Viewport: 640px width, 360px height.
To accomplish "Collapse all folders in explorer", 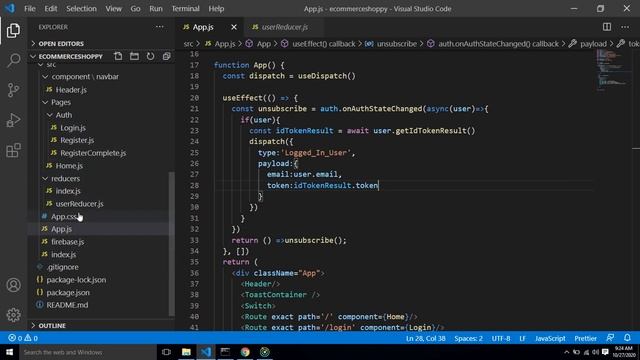I will [x=166, y=56].
